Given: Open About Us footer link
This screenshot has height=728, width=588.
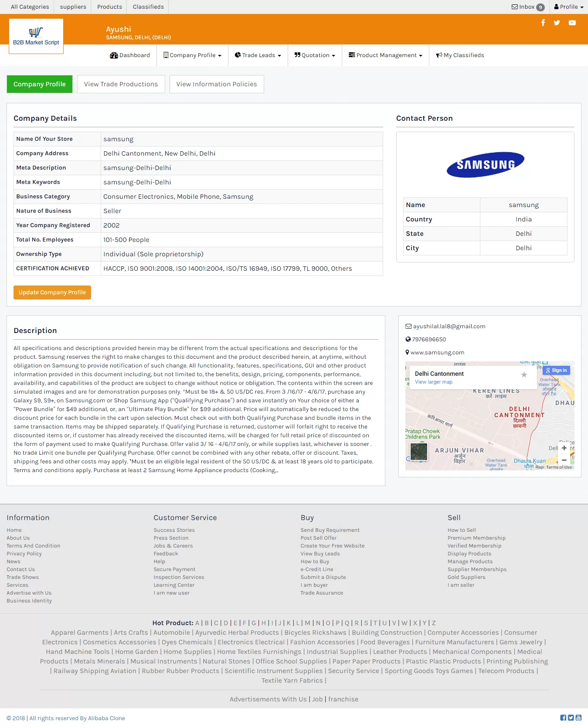Looking at the screenshot, I should [x=18, y=538].
